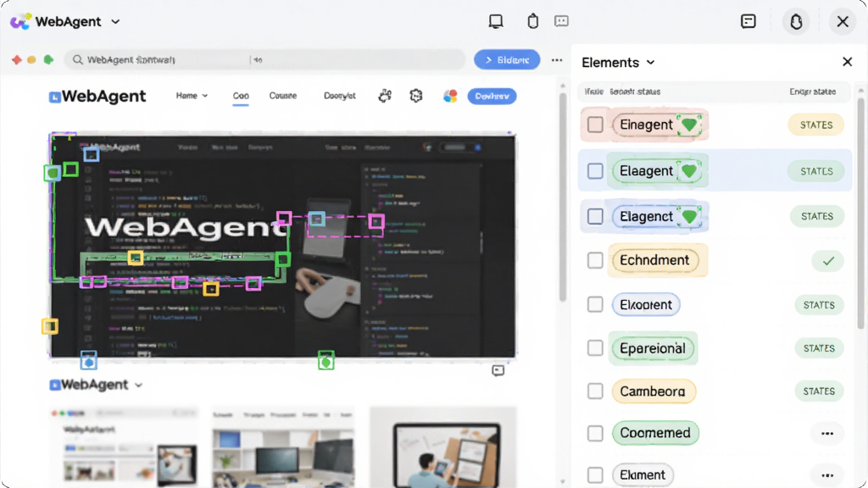Click the web page vertical scrollbar
868x488 pixels.
[x=563, y=197]
